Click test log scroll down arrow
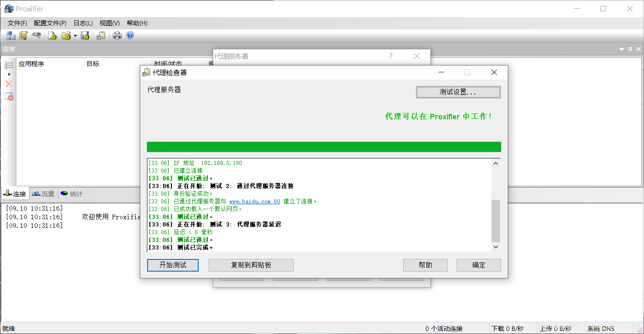Image resolution: width=644 pixels, height=334 pixels. point(496,247)
